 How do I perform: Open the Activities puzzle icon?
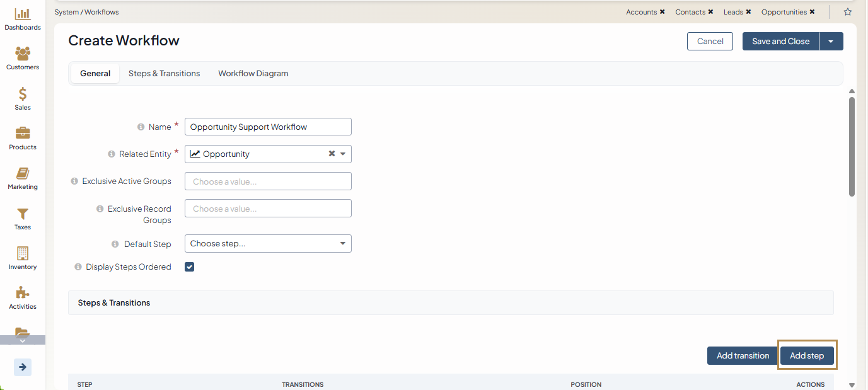coord(23,294)
